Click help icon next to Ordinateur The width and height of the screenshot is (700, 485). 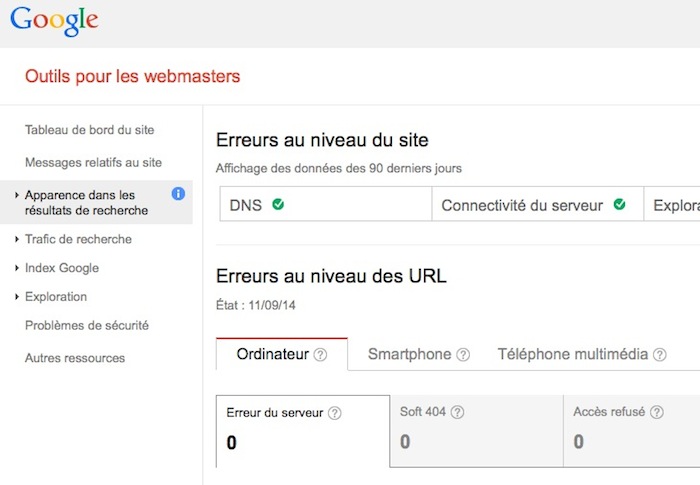pyautogui.click(x=320, y=355)
